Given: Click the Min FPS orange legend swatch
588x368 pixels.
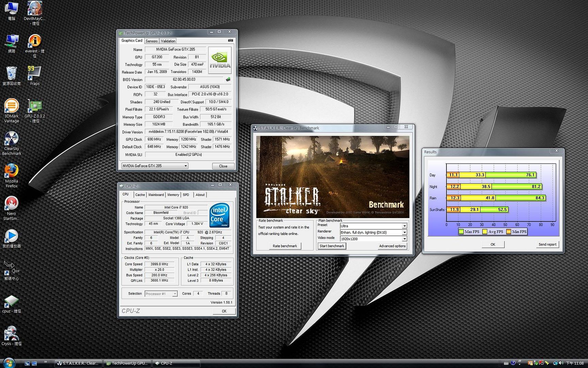Looking at the screenshot, I should [x=508, y=232].
